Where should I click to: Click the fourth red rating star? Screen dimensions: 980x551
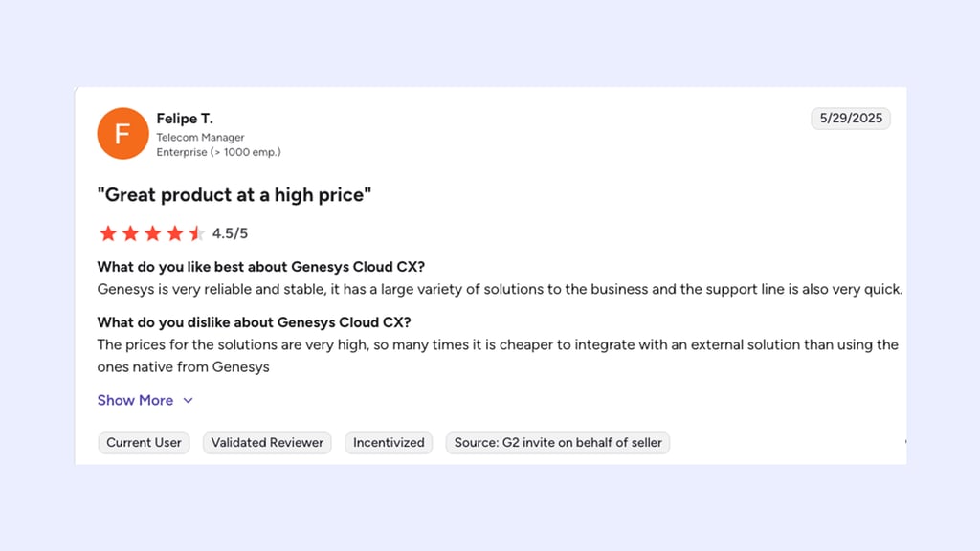point(175,233)
